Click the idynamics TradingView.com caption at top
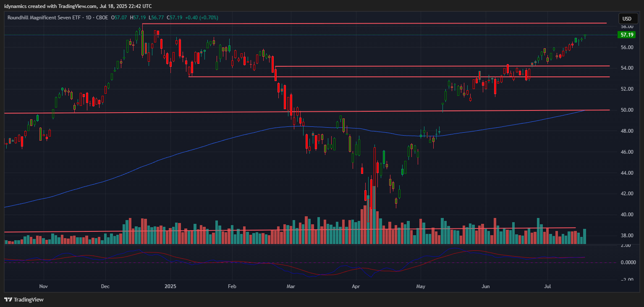 pyautogui.click(x=78, y=6)
